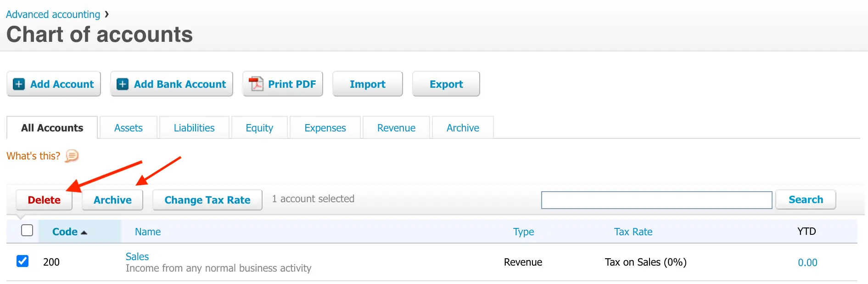The height and width of the screenshot is (284, 868).
Task: View the Archive tab
Action: pos(463,128)
